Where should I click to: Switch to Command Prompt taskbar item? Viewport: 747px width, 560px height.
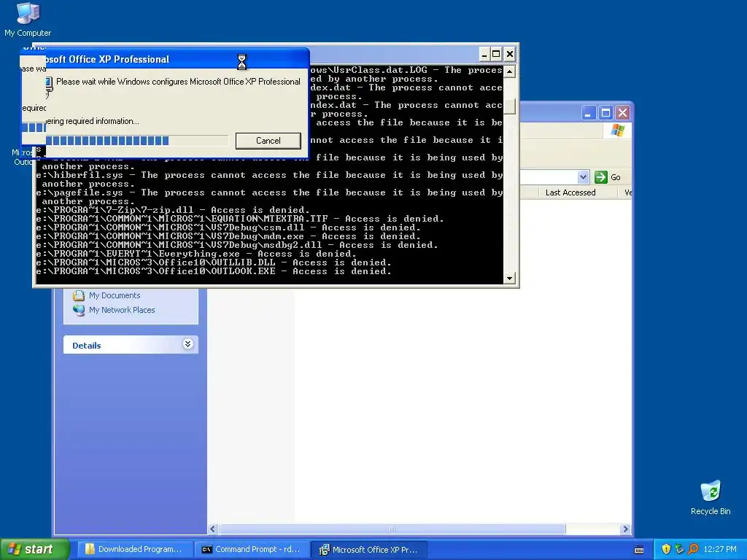(252, 549)
